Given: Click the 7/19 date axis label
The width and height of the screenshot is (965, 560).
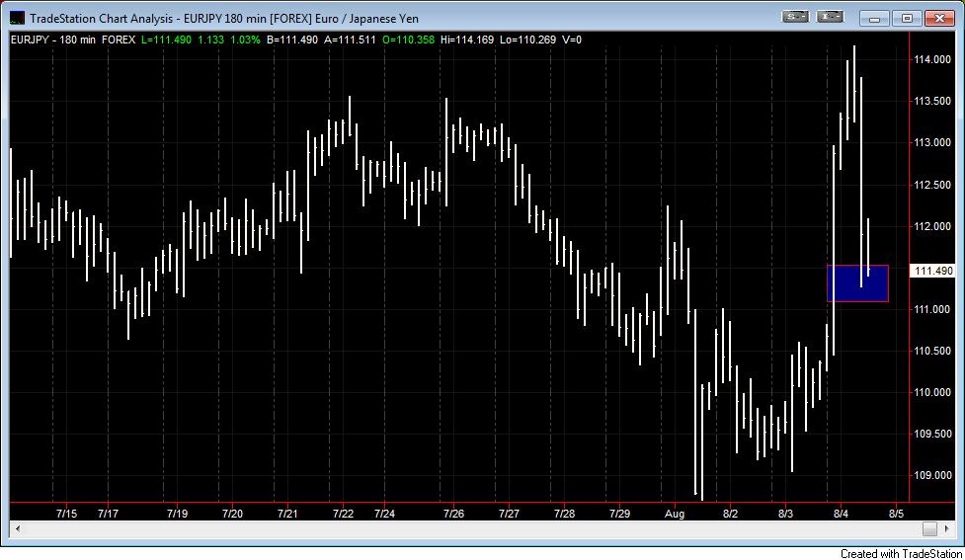Looking at the screenshot, I should pyautogui.click(x=177, y=514).
